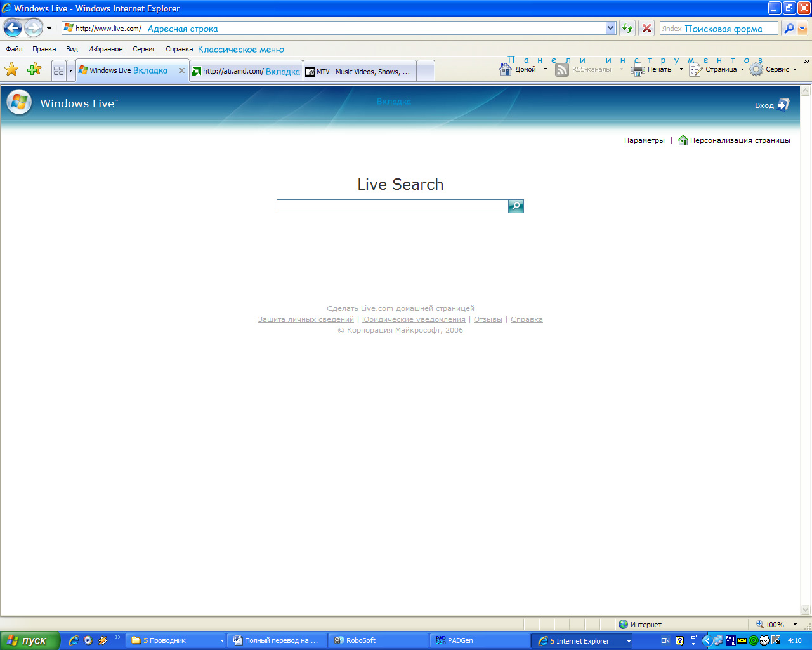Launch Windows Media Player from Quick Launch
The height and width of the screenshot is (650, 812).
[x=88, y=640]
